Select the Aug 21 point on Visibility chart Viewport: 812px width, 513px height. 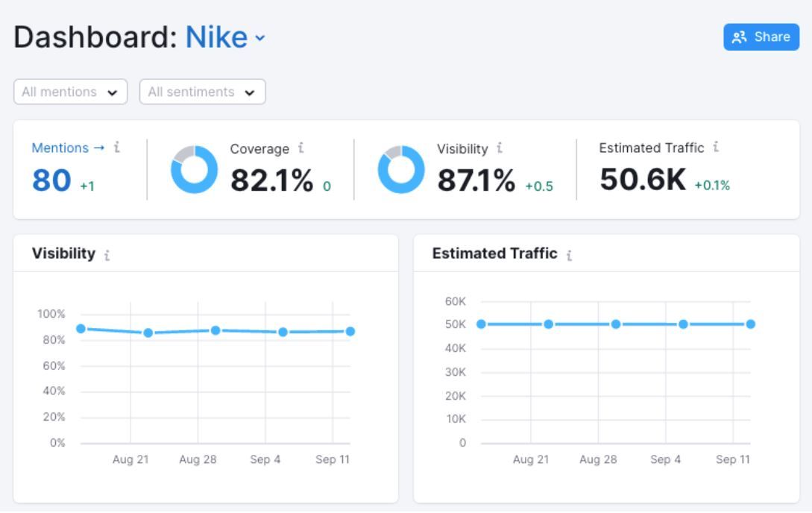pos(148,333)
